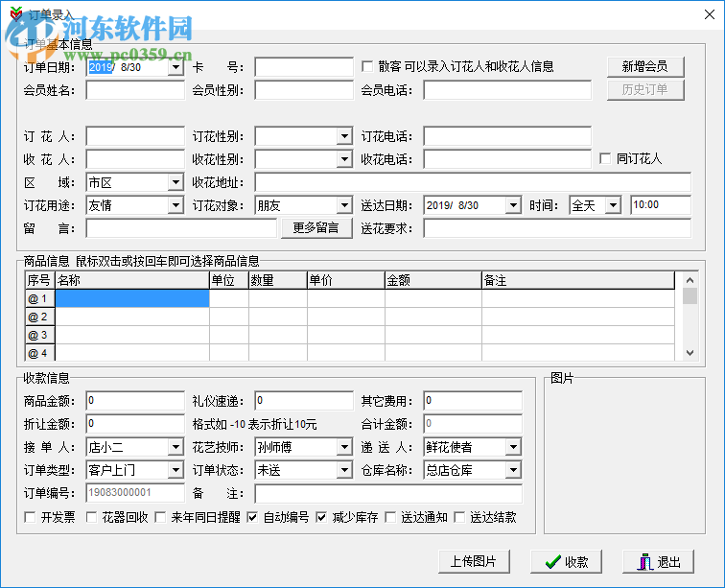
Task: Click the 订花人 name field
Action: click(x=135, y=136)
